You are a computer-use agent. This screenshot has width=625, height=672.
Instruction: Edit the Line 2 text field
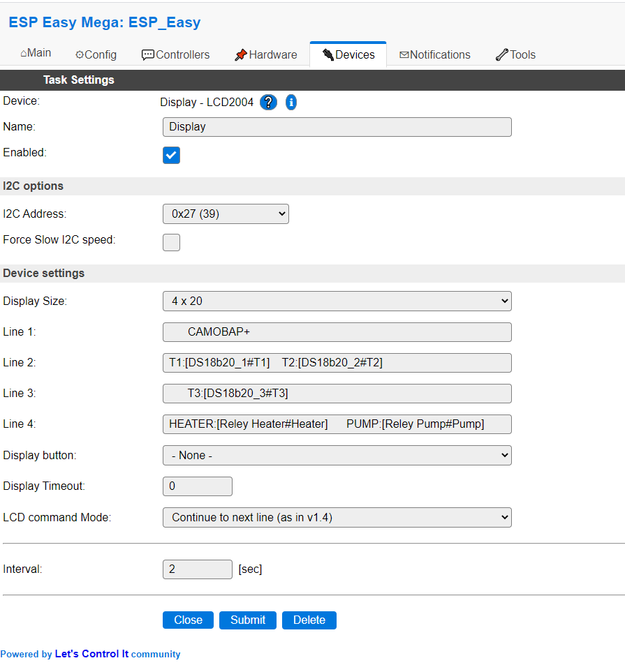337,363
